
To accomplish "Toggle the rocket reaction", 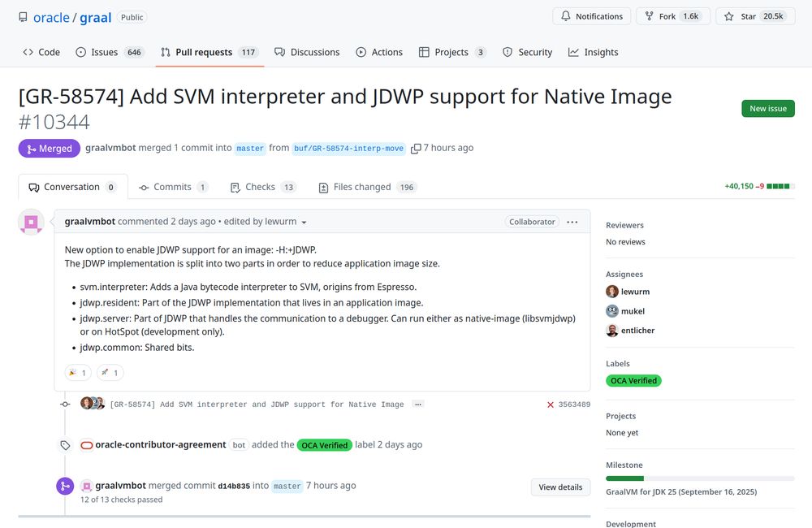I will 110,373.
